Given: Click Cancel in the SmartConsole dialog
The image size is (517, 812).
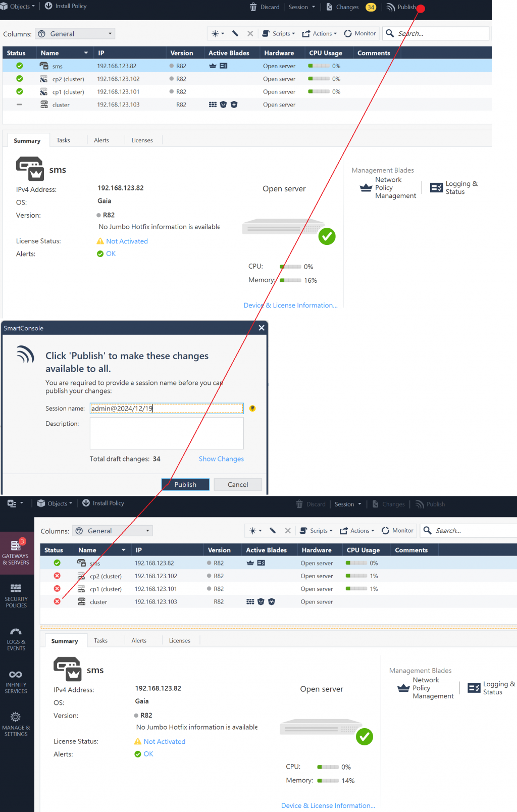Looking at the screenshot, I should [238, 484].
